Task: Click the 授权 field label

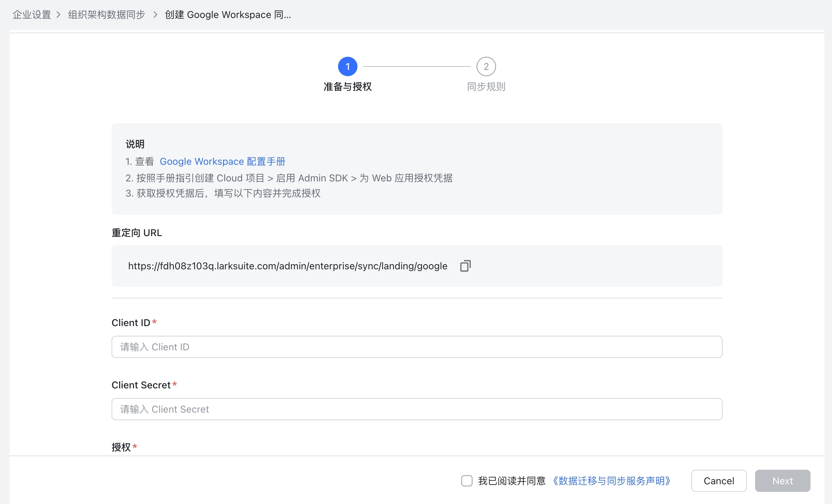Action: (x=121, y=447)
